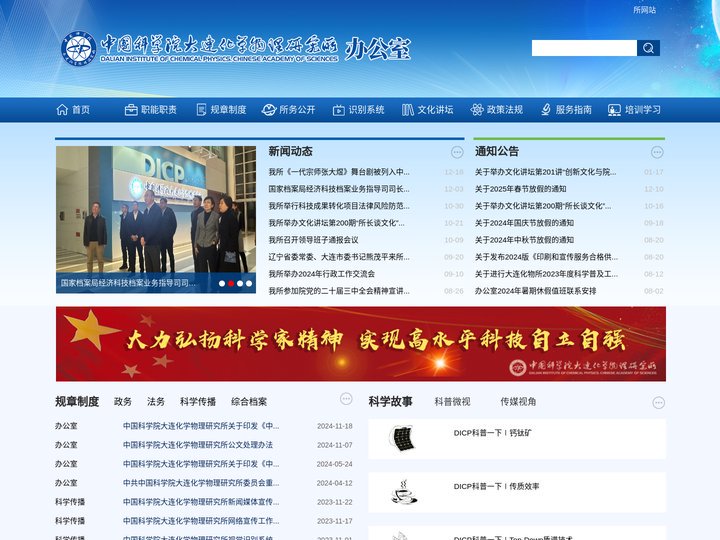Open 中共中国科学院大连化学物理研究所委员会重 document
This screenshot has height=540, width=720.
click(201, 483)
